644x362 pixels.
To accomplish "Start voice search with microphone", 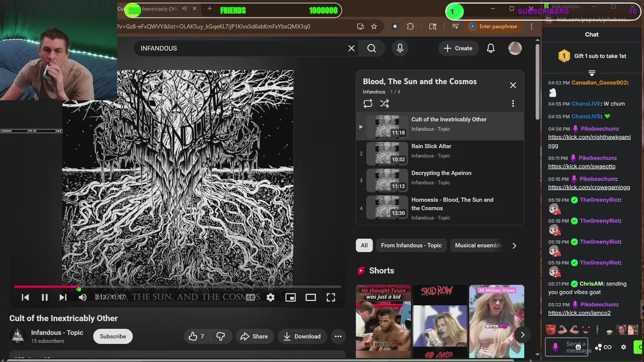I will point(400,48).
